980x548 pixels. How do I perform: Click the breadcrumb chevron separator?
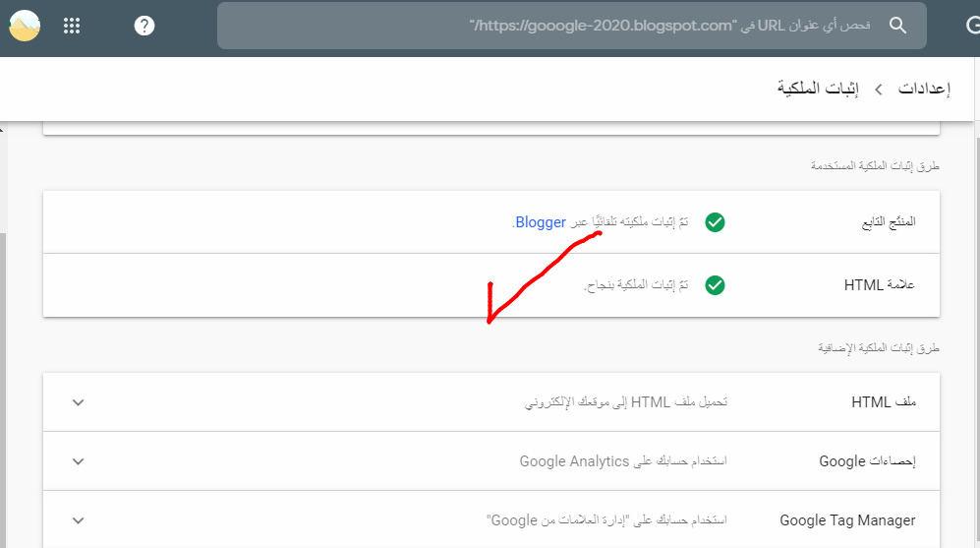tap(879, 90)
